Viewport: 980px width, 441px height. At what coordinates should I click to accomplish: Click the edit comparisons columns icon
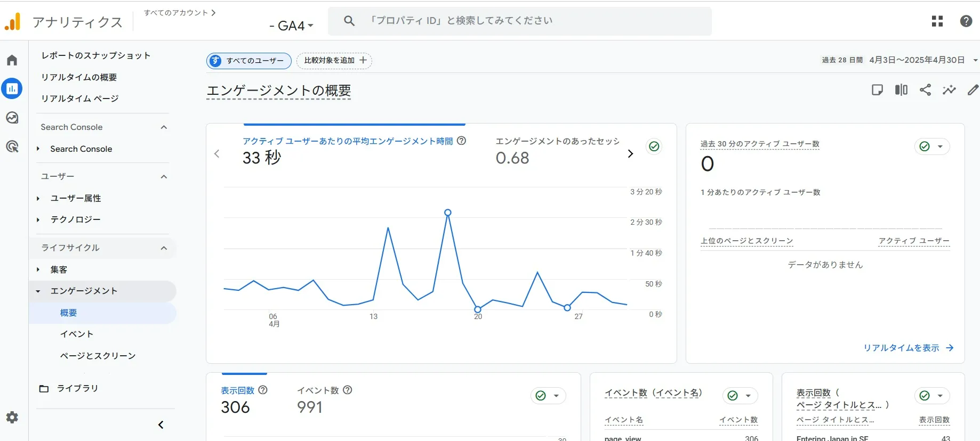pyautogui.click(x=901, y=89)
